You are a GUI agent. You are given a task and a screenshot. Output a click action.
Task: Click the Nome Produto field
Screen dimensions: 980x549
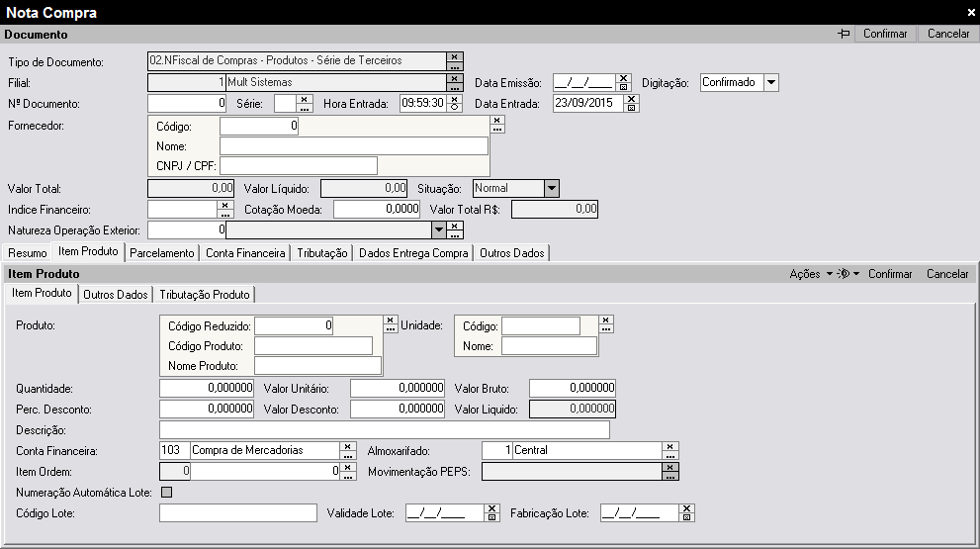click(318, 366)
